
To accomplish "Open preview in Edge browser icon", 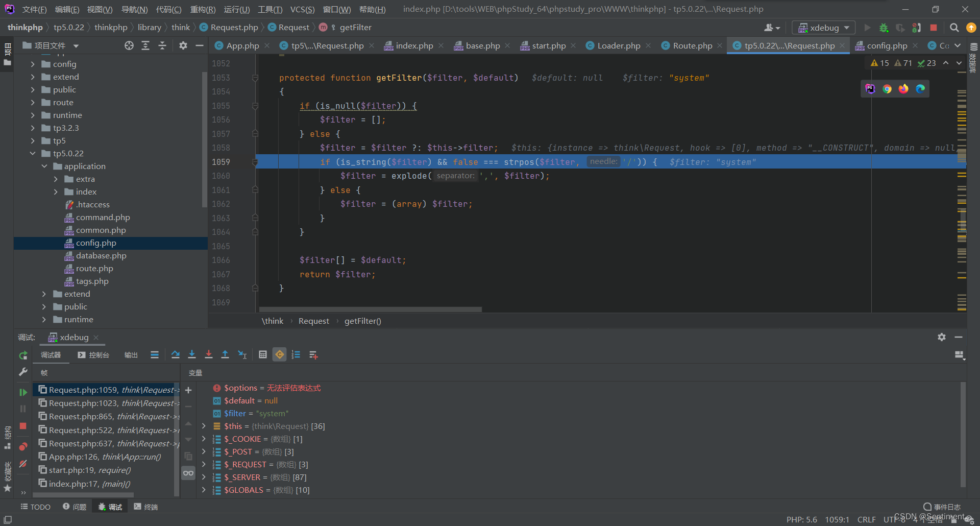I will tap(920, 89).
